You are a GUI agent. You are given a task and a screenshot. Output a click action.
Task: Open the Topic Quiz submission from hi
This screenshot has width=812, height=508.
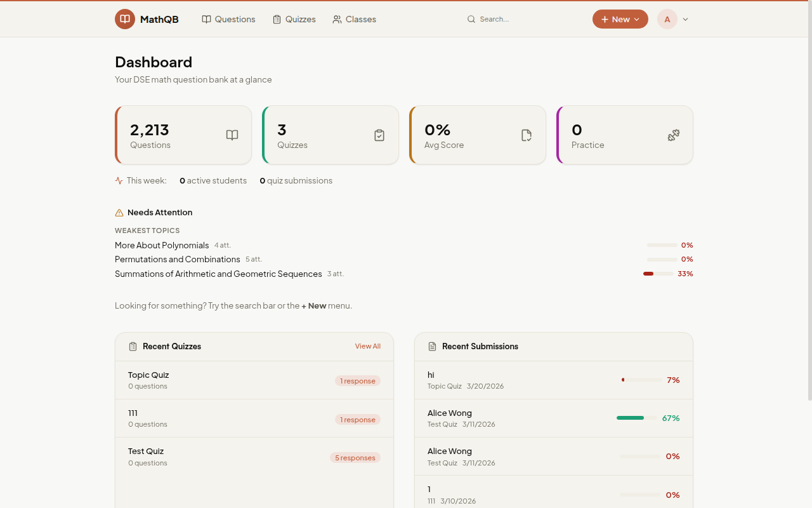tap(553, 380)
